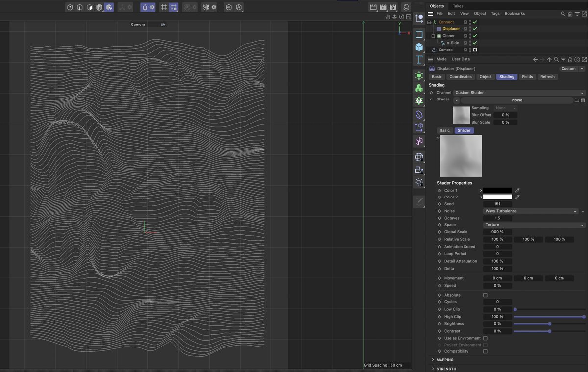The height and width of the screenshot is (372, 588).
Task: Toggle the symmetry butterfly icon
Action: (x=206, y=7)
